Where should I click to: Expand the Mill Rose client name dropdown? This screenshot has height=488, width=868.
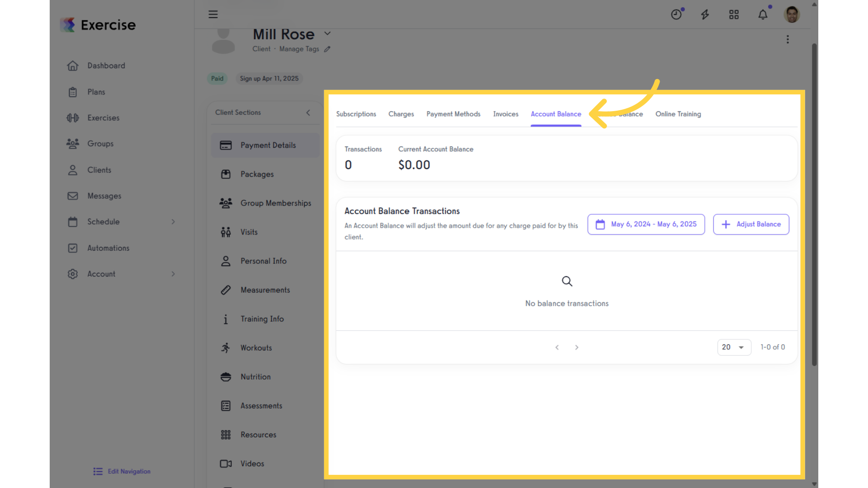328,34
